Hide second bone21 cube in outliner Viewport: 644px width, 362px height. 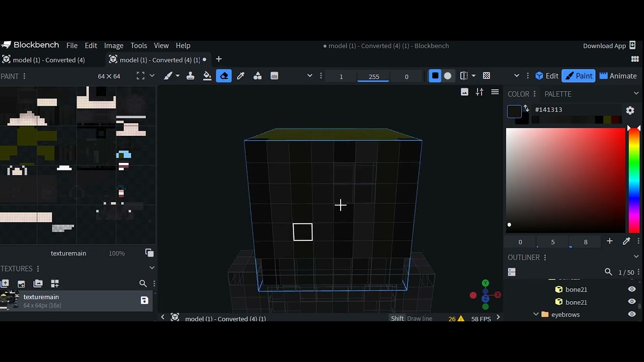(x=632, y=302)
